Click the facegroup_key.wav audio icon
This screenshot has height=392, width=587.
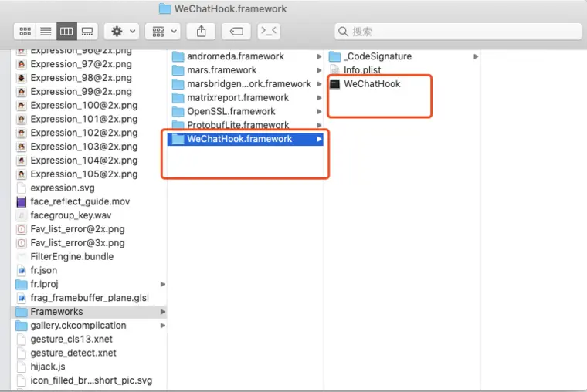pos(22,216)
